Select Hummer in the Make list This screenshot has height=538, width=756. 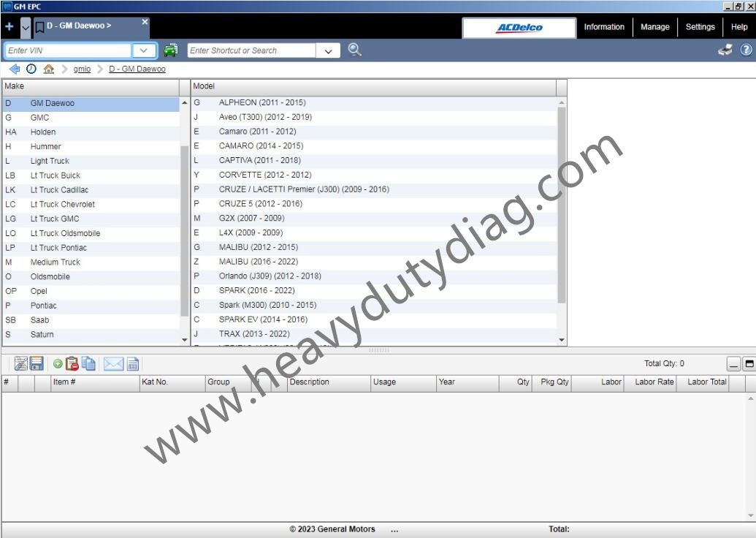[91, 147]
